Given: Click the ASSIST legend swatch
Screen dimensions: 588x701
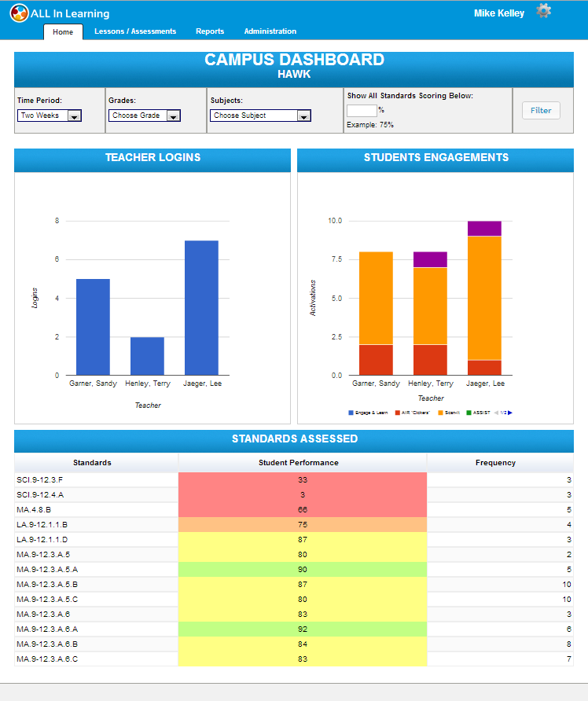Looking at the screenshot, I should click(469, 413).
